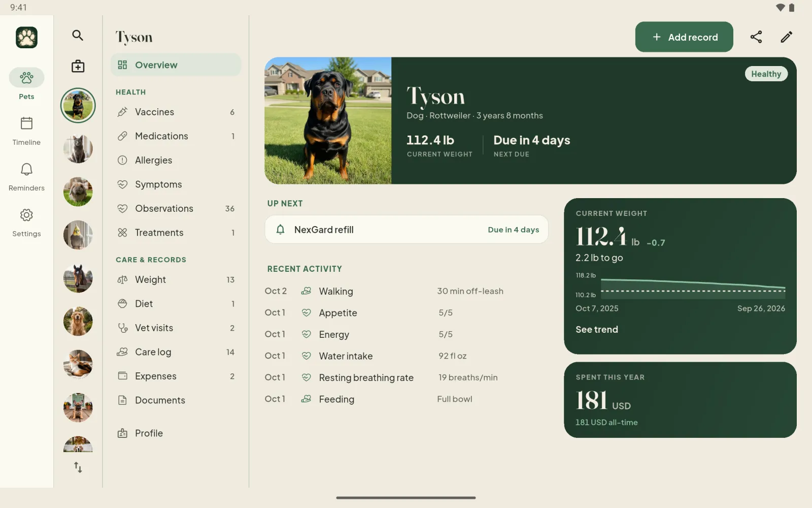Go to Pets in navigation rail

pyautogui.click(x=26, y=84)
